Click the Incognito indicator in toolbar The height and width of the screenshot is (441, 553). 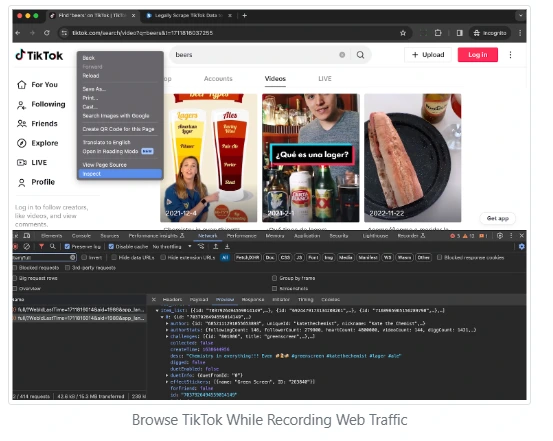(490, 33)
